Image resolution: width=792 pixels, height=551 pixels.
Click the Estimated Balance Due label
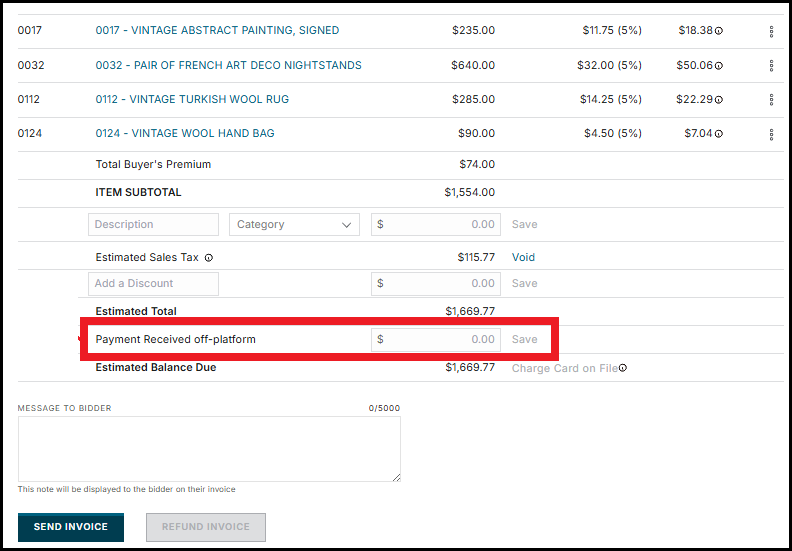click(x=156, y=367)
